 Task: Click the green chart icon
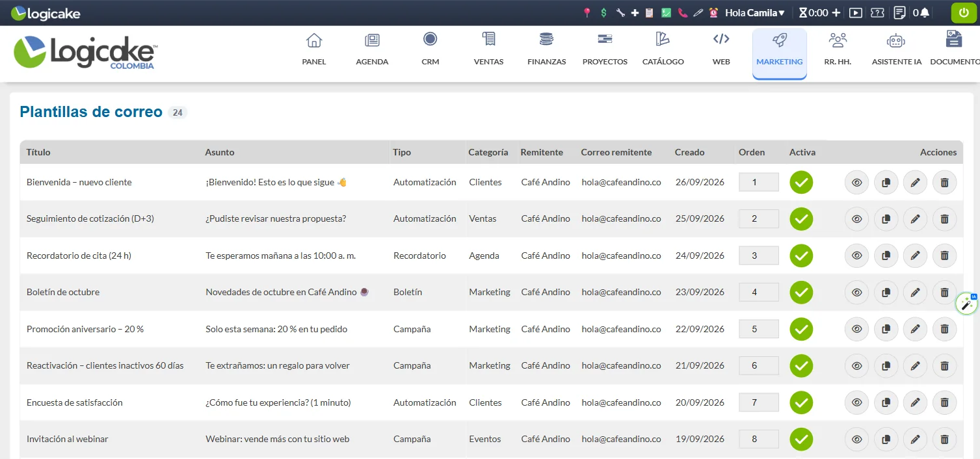coord(666,12)
